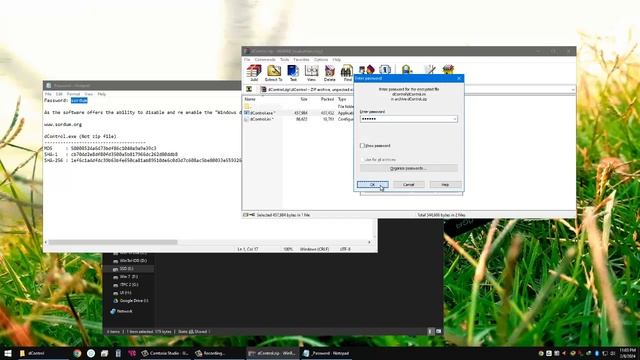The width and height of the screenshot is (640, 360).
Task: Click the parent folder row in WinRAR list
Action: (298, 107)
